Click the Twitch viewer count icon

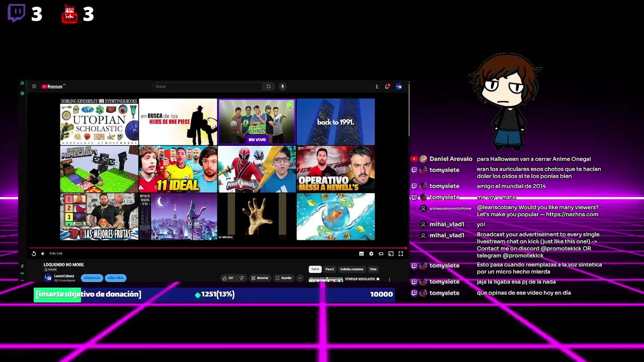[x=17, y=14]
